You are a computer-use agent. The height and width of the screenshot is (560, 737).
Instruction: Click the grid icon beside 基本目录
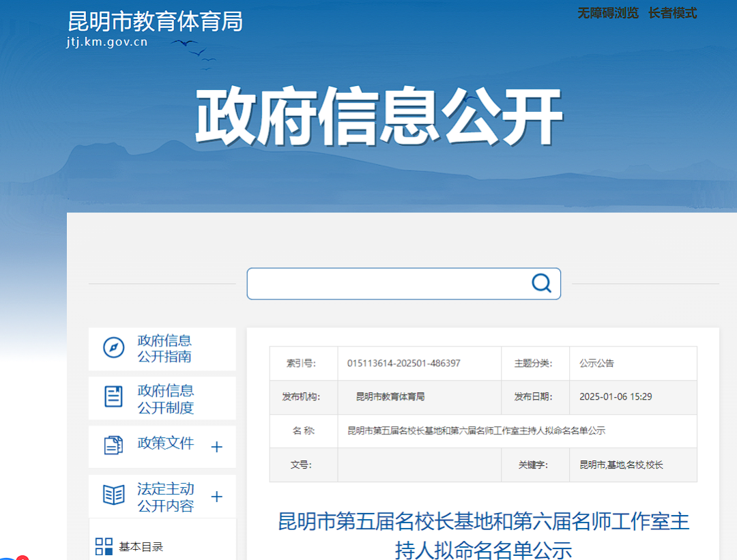coord(104,547)
